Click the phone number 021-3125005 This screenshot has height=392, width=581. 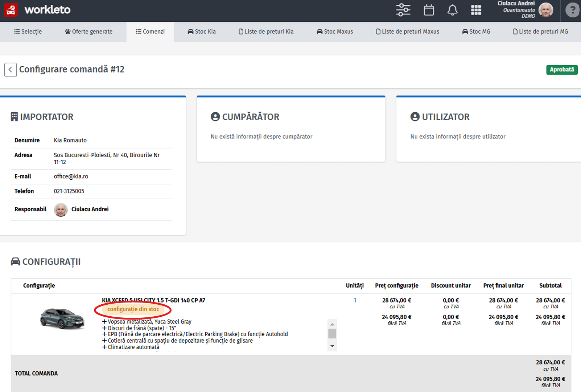click(69, 191)
